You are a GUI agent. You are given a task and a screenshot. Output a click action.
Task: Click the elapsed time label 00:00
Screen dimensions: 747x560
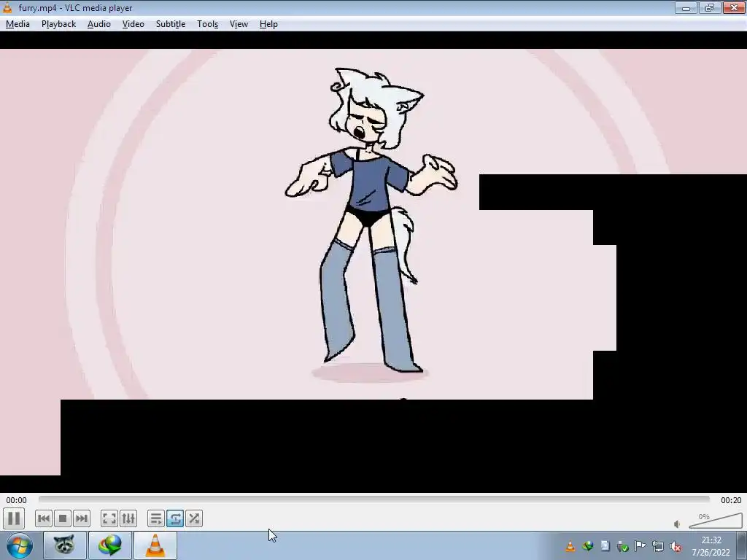[x=16, y=500]
